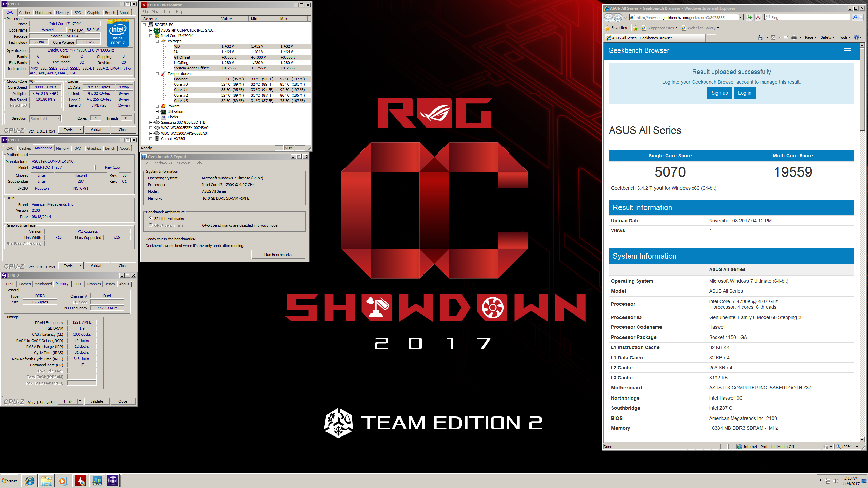Click the Bing search magnifier button
Image resolution: width=868 pixels, height=488 pixels.
pos(855,17)
